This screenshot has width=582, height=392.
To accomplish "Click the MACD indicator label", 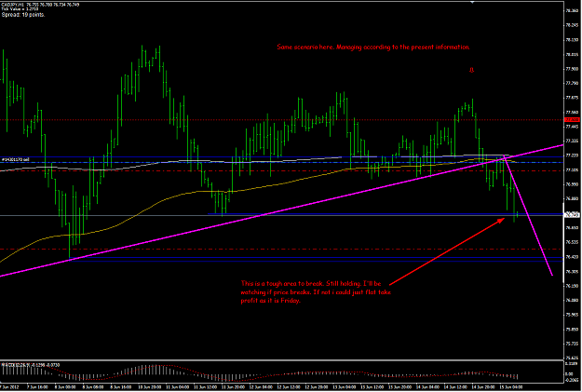I will [x=31, y=365].
